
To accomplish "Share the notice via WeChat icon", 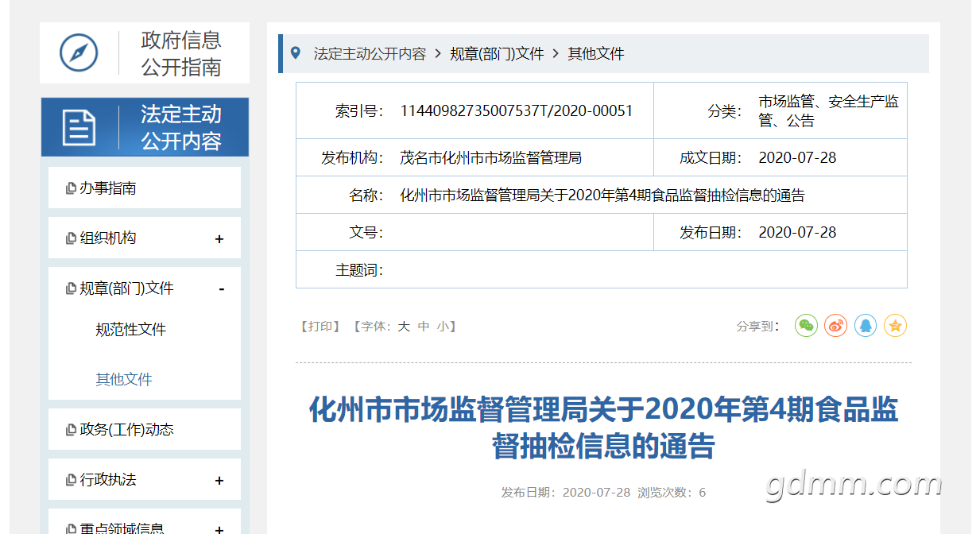I will pyautogui.click(x=806, y=326).
